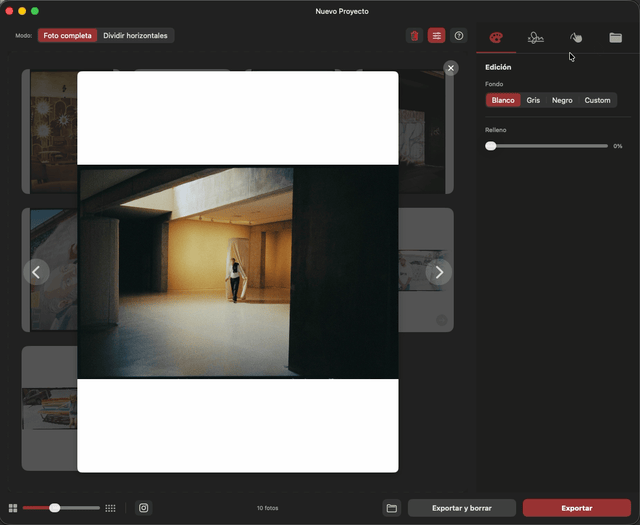This screenshot has width=640, height=525.
Task: Open the help question mark icon
Action: pyautogui.click(x=459, y=36)
